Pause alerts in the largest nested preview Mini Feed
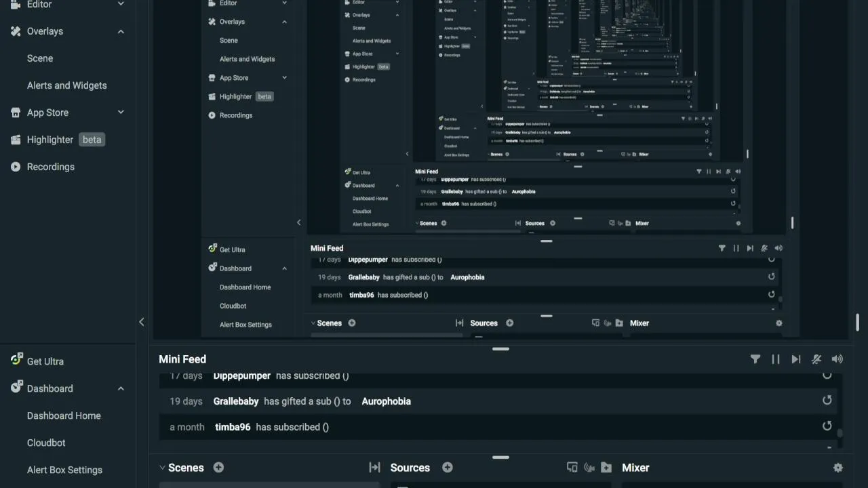The image size is (868, 488). 736,248
